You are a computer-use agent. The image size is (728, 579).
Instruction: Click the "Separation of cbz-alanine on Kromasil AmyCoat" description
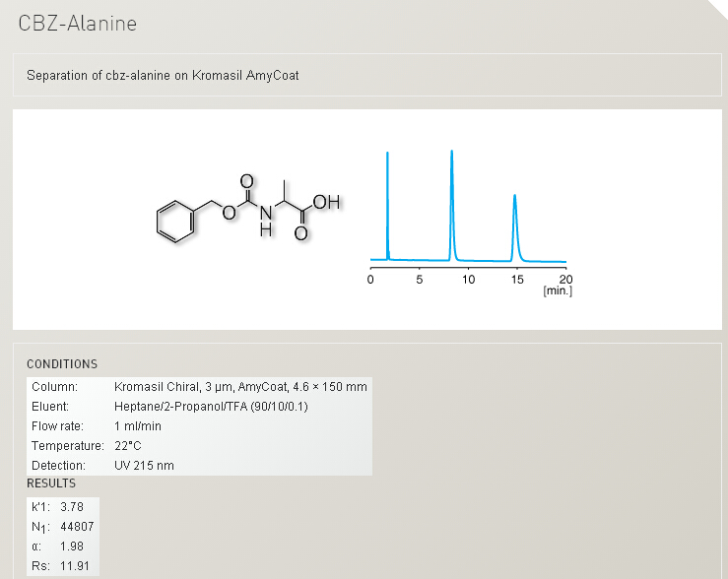tap(163, 75)
